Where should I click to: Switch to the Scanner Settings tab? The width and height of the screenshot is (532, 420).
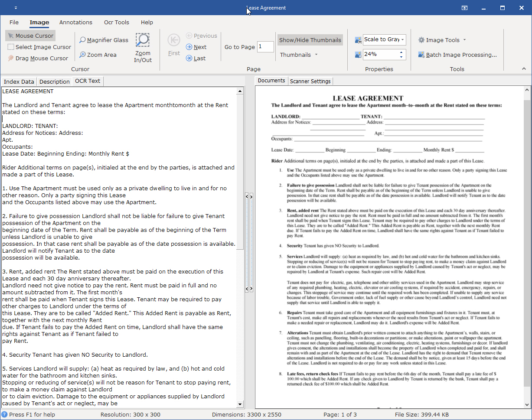pos(310,81)
